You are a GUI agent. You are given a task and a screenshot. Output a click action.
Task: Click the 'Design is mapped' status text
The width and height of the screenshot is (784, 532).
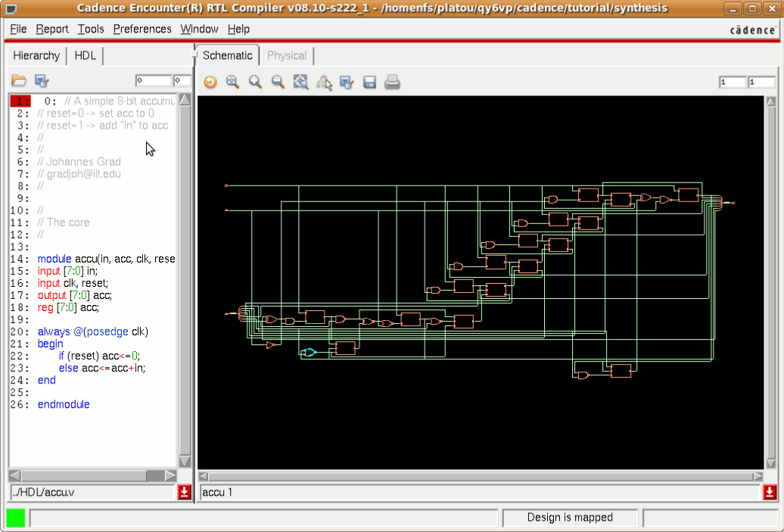click(x=570, y=518)
